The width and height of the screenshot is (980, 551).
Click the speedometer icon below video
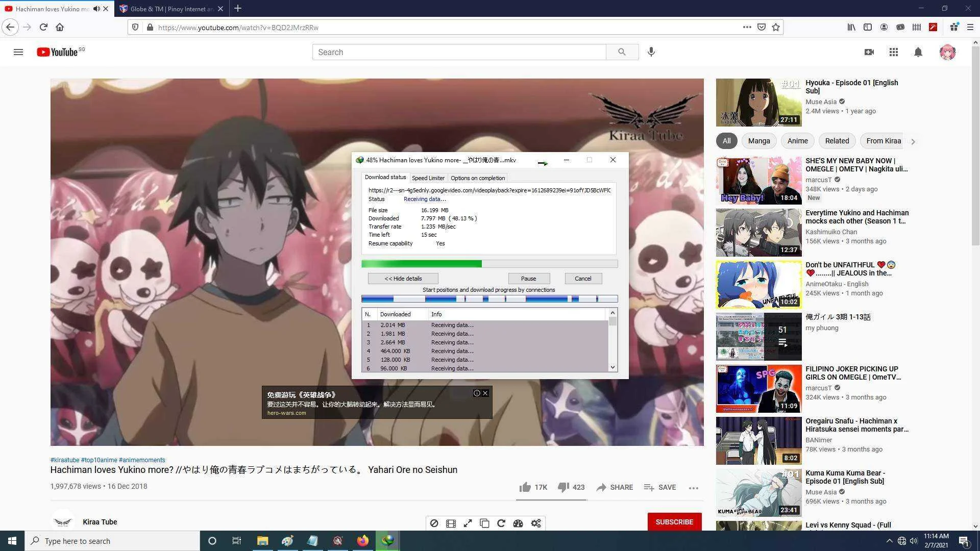pyautogui.click(x=518, y=523)
